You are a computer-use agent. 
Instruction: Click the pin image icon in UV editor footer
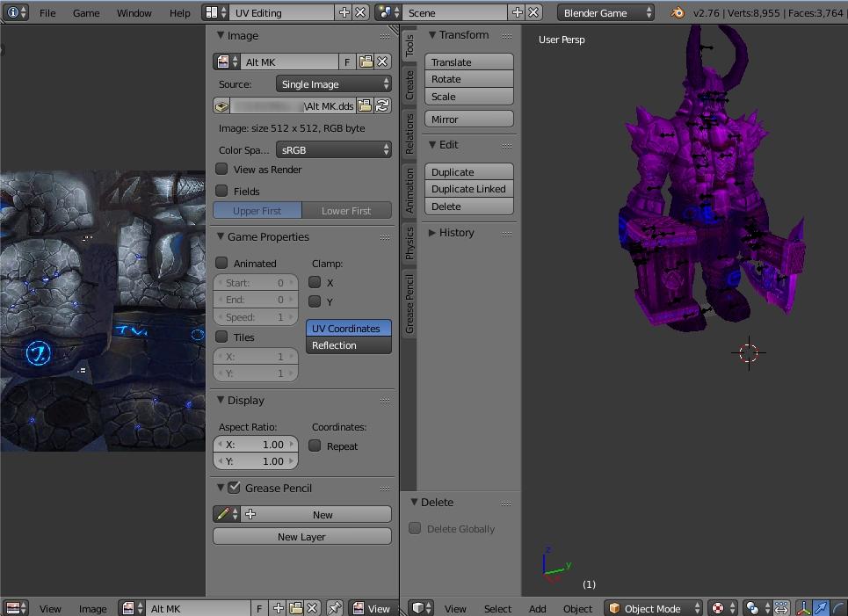tap(334, 608)
